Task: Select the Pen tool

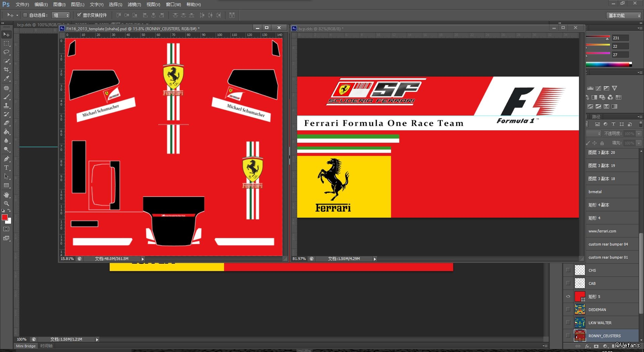Action: [x=6, y=159]
